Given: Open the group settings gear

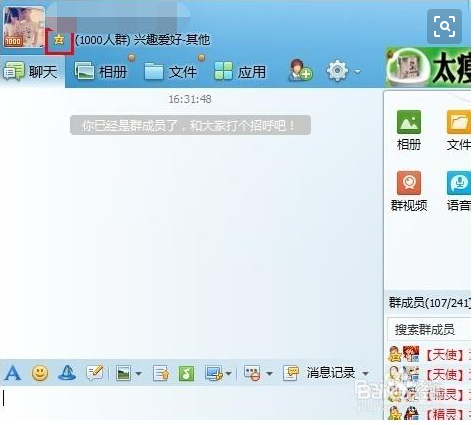Looking at the screenshot, I should tap(337, 70).
